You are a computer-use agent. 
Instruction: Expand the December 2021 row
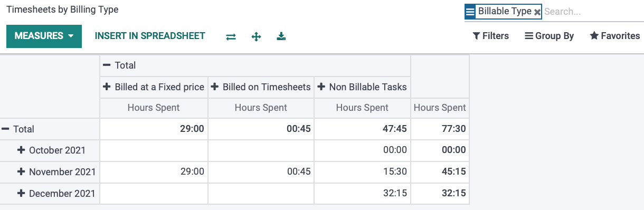click(56, 194)
